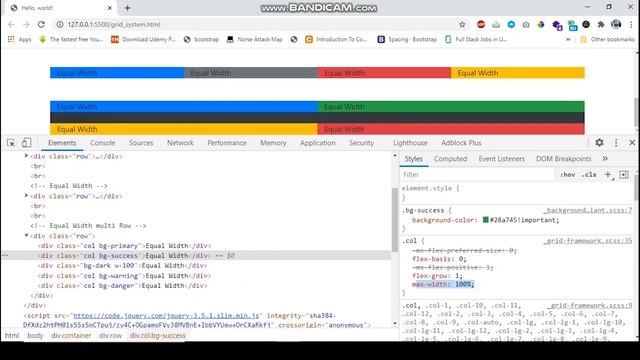Open the _background source file link
640x360 pixels.
588,210
